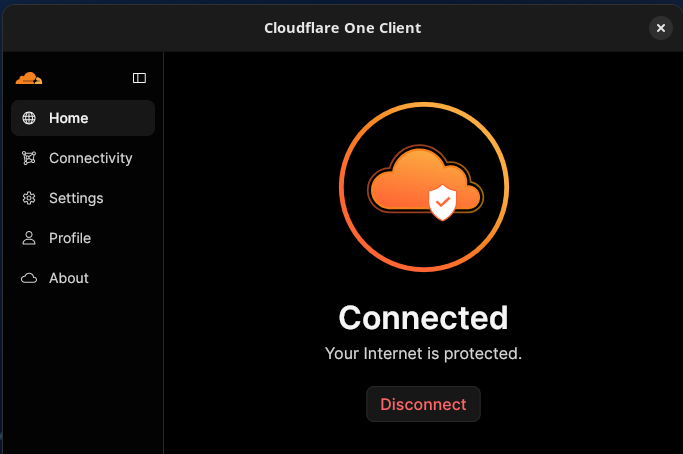This screenshot has width=683, height=454.
Task: Click the cloud icon beside About
Action: click(29, 278)
